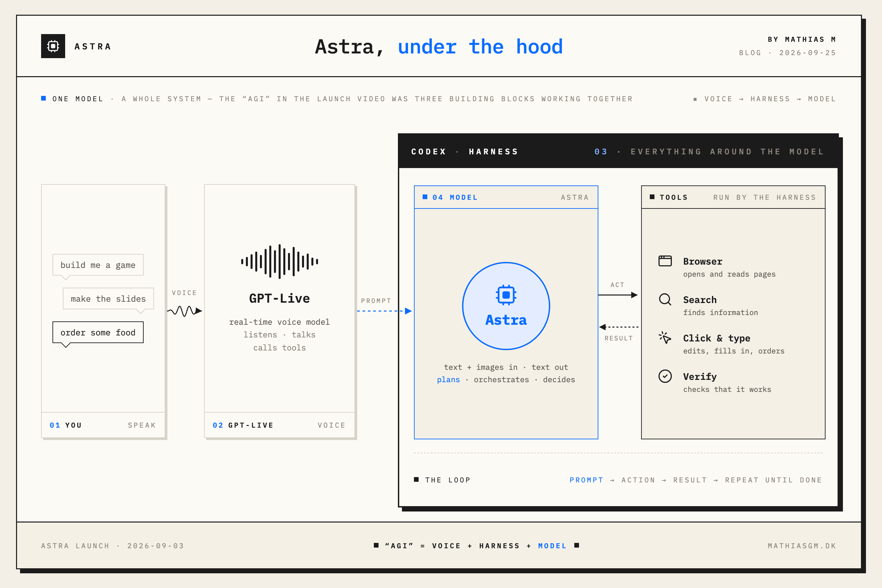Viewport: 882px width, 588px height.
Task: Click 'ASTRA LAUNCH · 2026-09-03' footer text
Action: tap(113, 546)
